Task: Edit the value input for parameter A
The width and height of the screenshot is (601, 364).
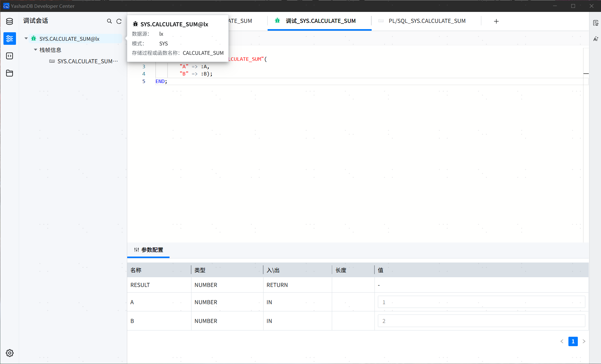Action: [481, 302]
